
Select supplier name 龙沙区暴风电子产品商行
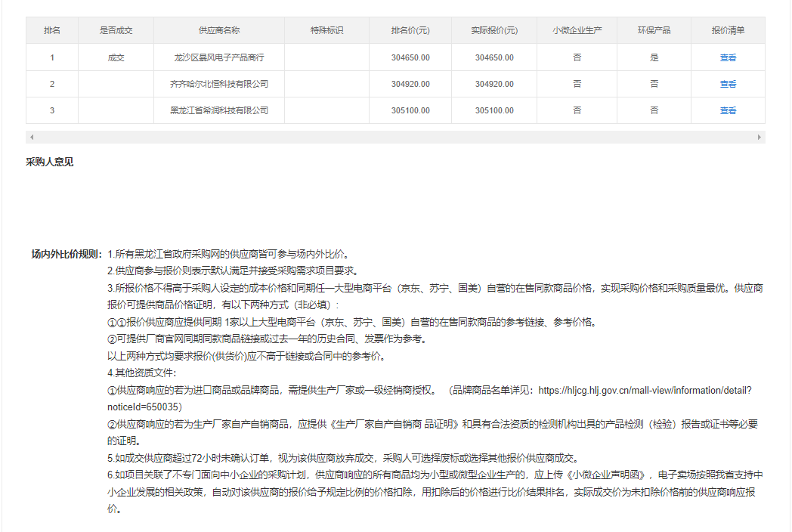pos(219,57)
